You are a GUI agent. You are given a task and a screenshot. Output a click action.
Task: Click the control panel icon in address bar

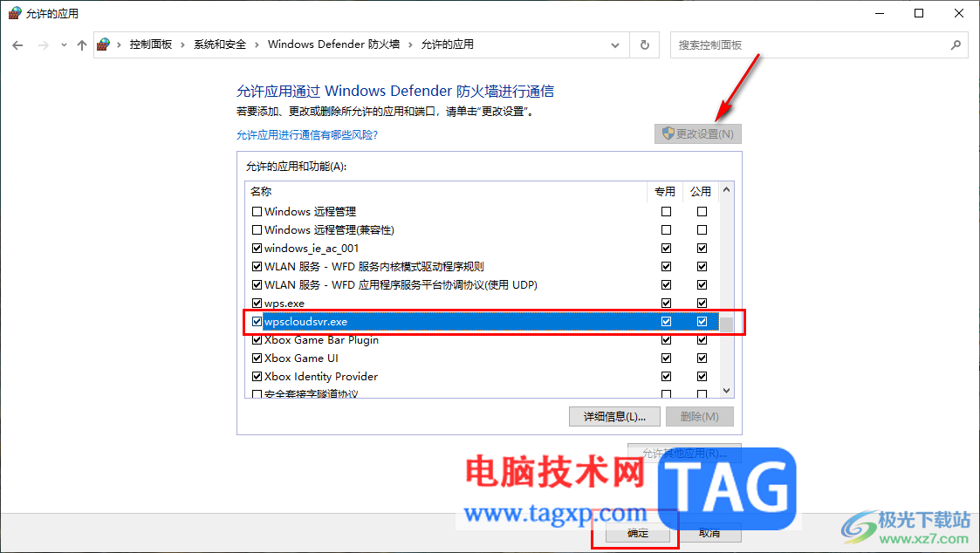(104, 44)
